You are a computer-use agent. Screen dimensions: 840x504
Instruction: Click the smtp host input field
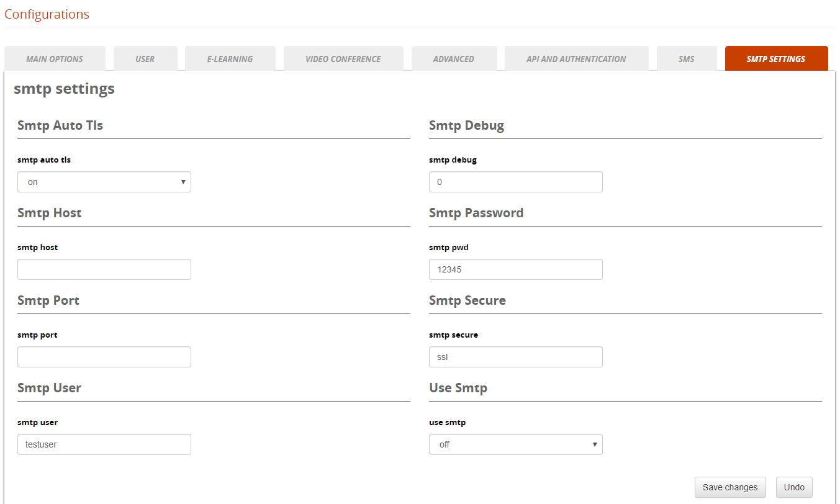[104, 270]
